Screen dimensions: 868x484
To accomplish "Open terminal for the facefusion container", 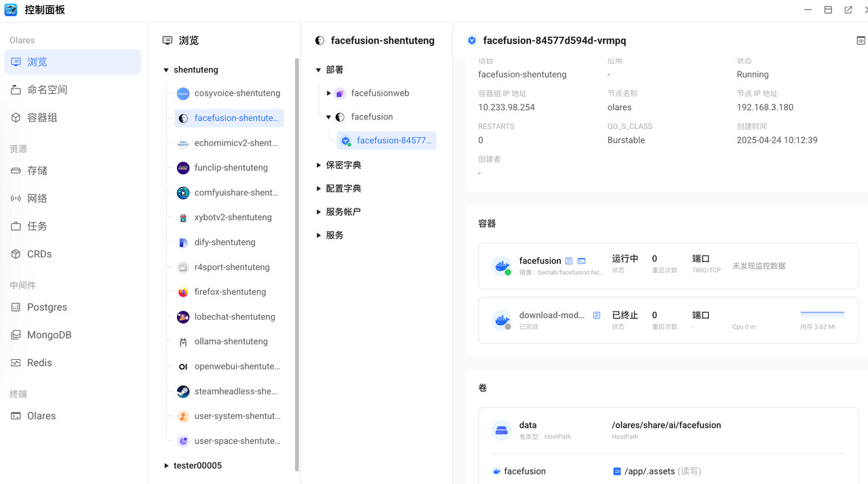I will coord(582,261).
